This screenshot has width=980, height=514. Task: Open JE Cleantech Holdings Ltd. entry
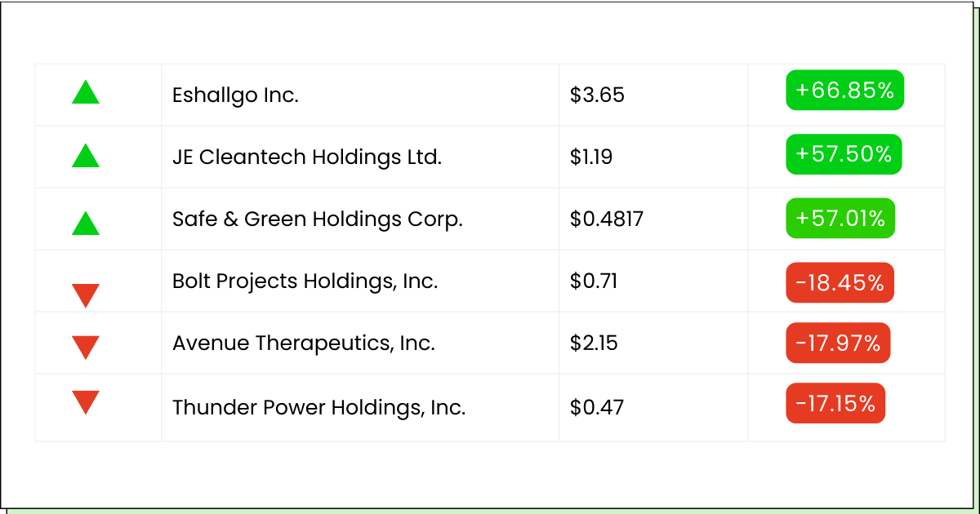pos(307,157)
